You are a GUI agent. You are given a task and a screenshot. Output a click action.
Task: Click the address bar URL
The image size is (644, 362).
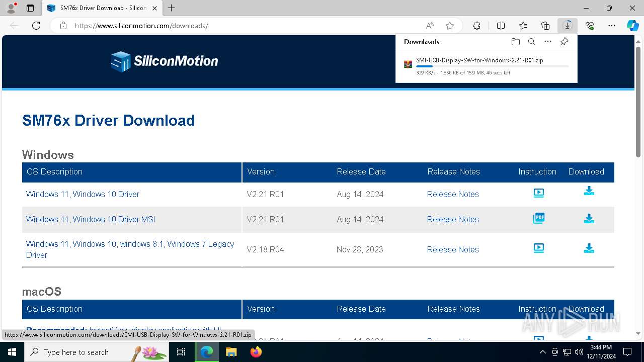click(141, 26)
